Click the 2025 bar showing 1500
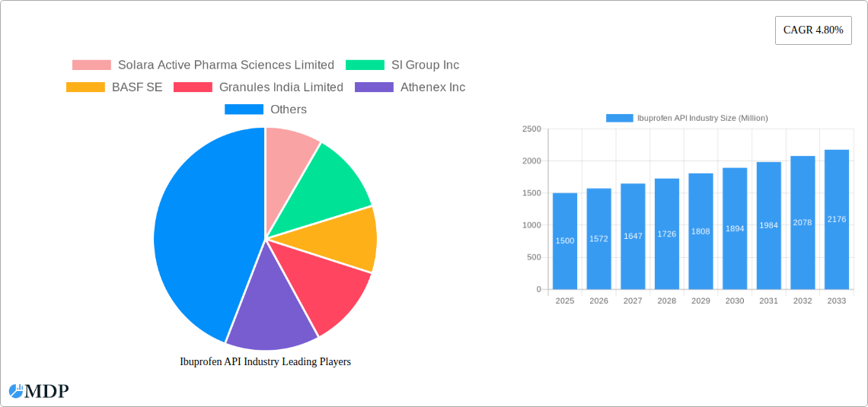The image size is (868, 407). pos(565,241)
